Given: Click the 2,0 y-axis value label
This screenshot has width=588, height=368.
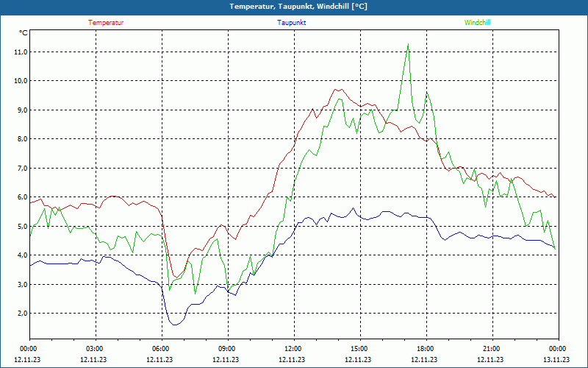Looking at the screenshot, I should point(21,314).
